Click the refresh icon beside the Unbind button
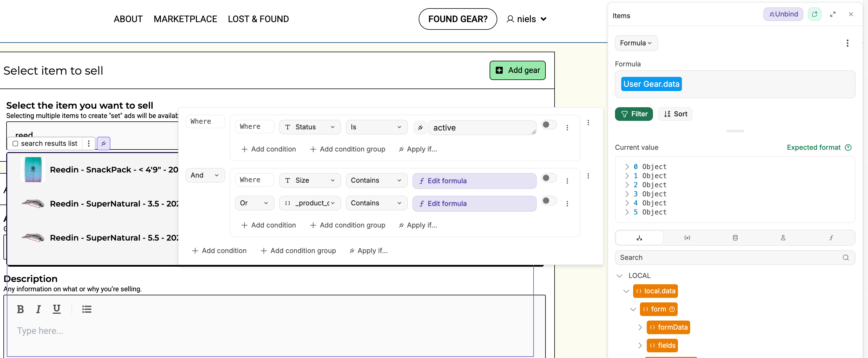Screen dimensions: 868x358 (814, 14)
